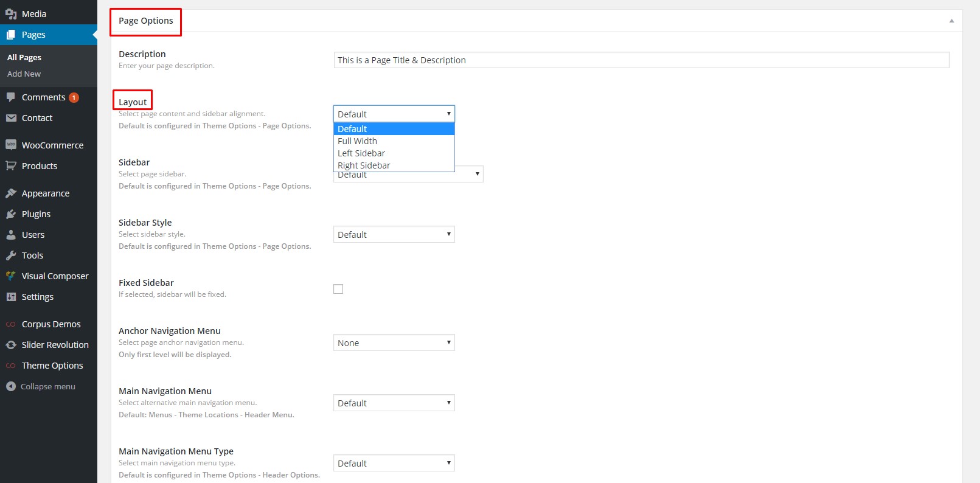Image resolution: width=980 pixels, height=483 pixels.
Task: Click Collapse menu text
Action: click(48, 386)
